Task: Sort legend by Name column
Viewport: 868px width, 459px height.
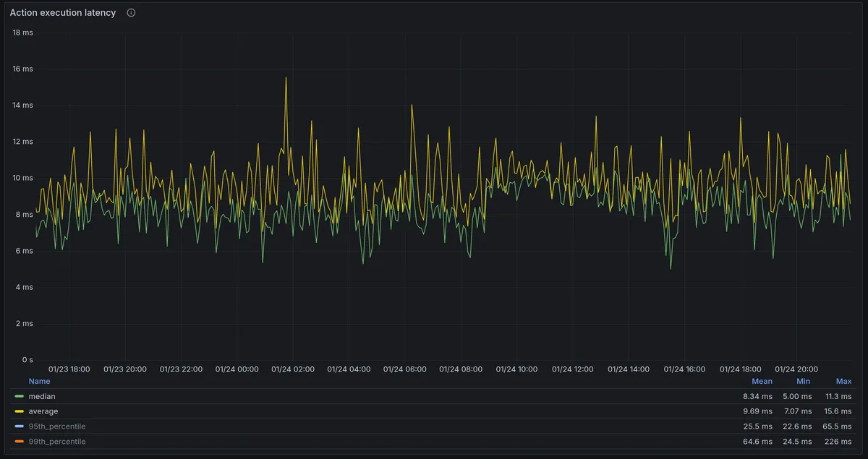Action: [39, 381]
